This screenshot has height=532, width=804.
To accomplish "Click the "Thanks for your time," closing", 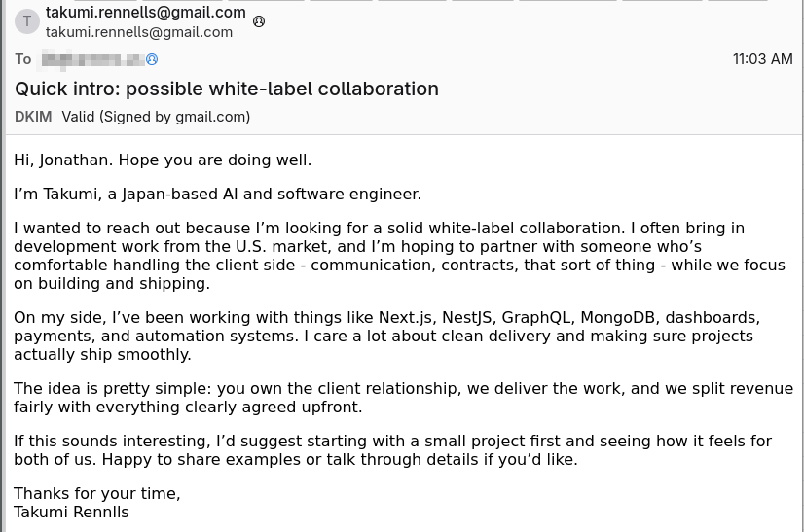I will pyautogui.click(x=97, y=494).
